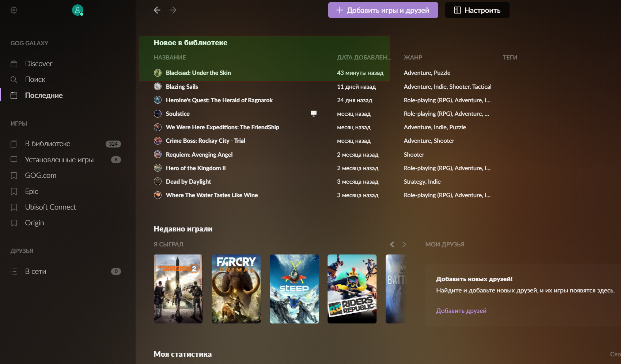
Task: Open The Division 2 cover thumbnail
Action: 178,289
